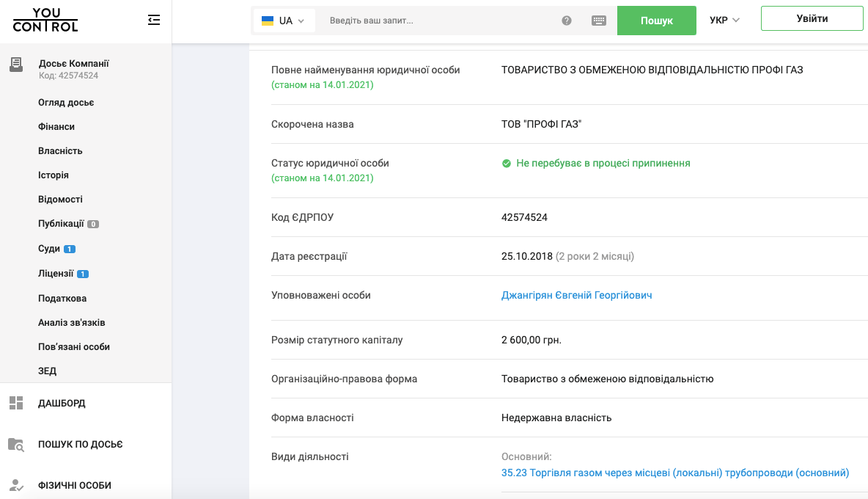Viewport: 868px width, 499px height.
Task: Click the green status checkmark icon
Action: (x=507, y=163)
